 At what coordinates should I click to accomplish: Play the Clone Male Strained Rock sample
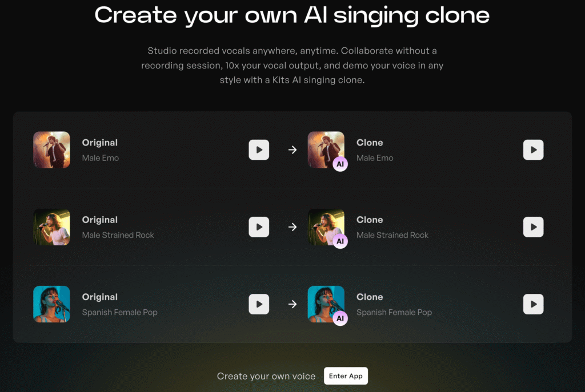coord(533,227)
